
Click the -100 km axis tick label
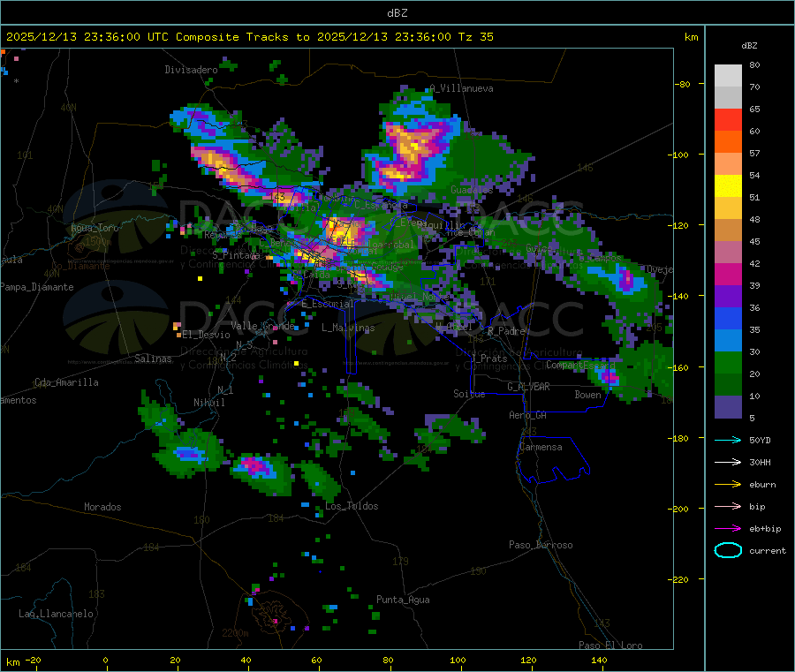(x=678, y=155)
